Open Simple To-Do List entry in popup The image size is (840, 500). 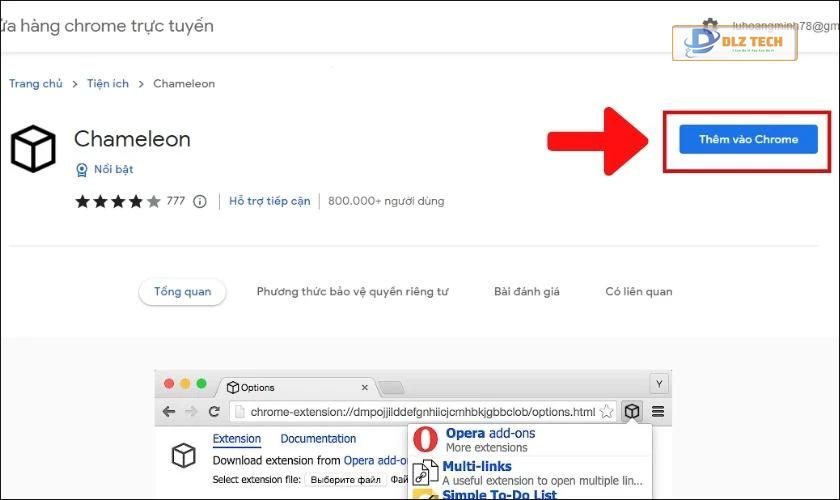(499, 494)
